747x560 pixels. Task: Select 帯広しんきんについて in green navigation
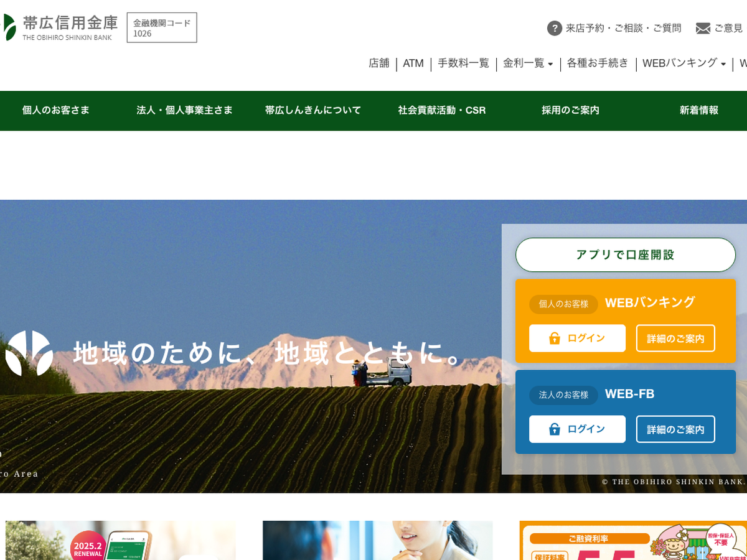click(x=313, y=110)
